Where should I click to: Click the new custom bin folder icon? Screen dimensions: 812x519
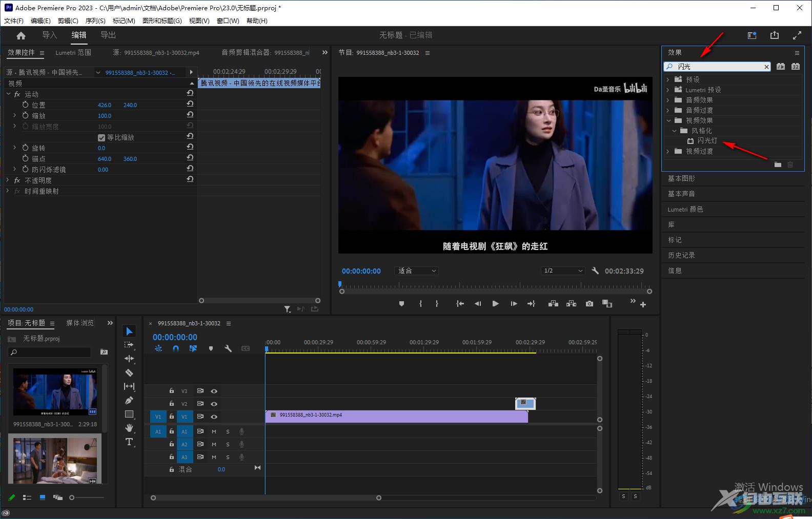[778, 164]
